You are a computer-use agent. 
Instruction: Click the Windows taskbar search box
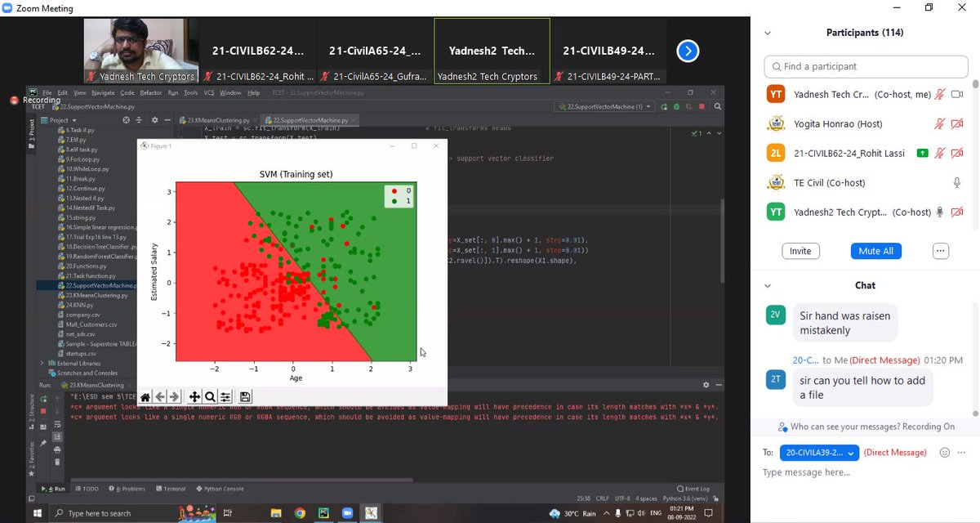(x=131, y=513)
